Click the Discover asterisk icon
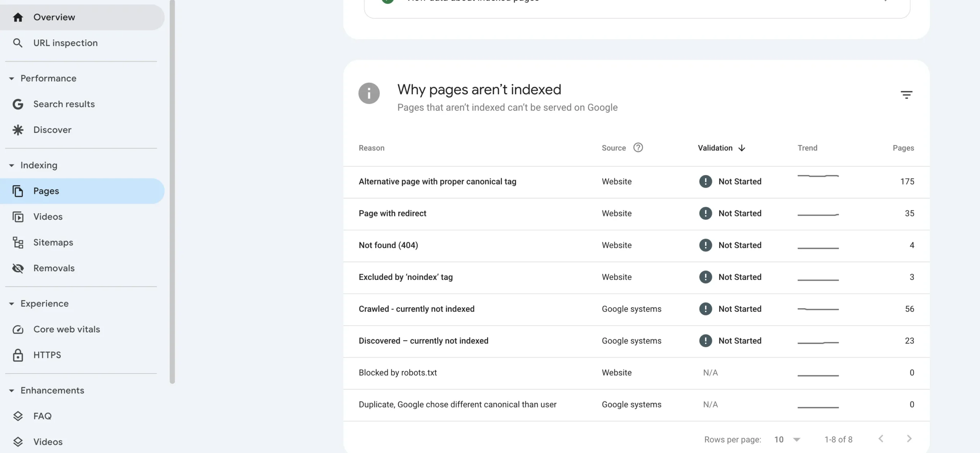This screenshot has width=980, height=453. point(18,130)
